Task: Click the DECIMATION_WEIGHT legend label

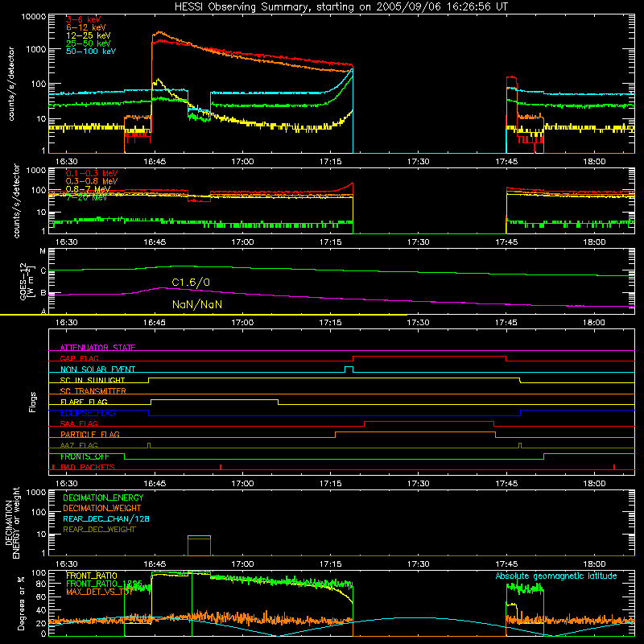Action: click(102, 508)
